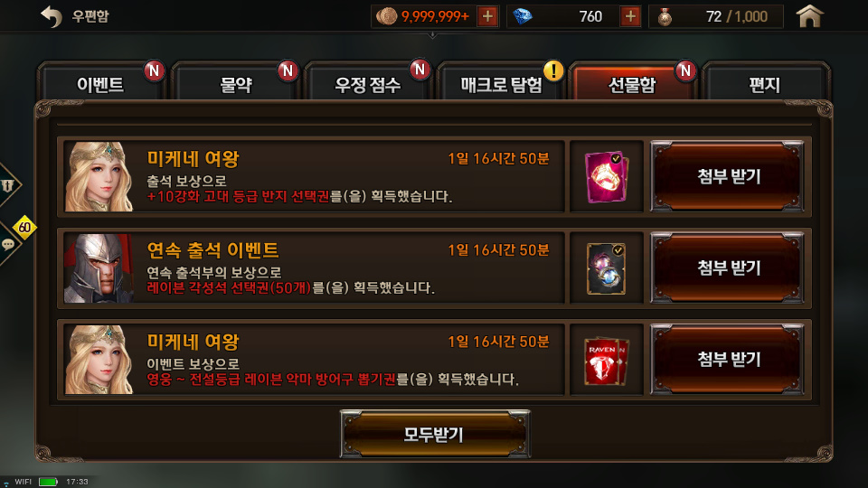Open the chat bubble icon on left edge
The width and height of the screenshot is (868, 488).
pos(9,244)
